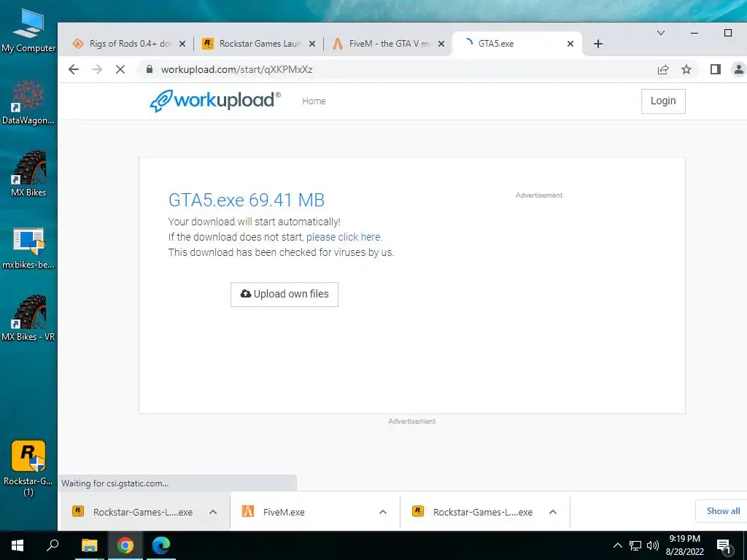The image size is (747, 560).
Task: Click the lock icon in the address bar
Action: 150,69
